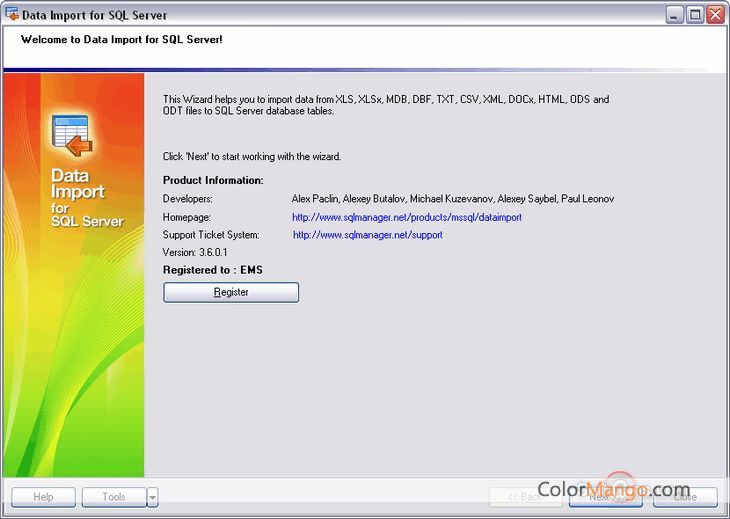Click the developers names line

pyautogui.click(x=453, y=199)
